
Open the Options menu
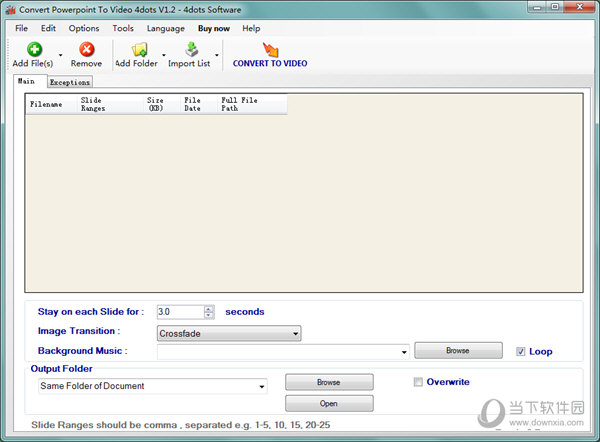84,28
